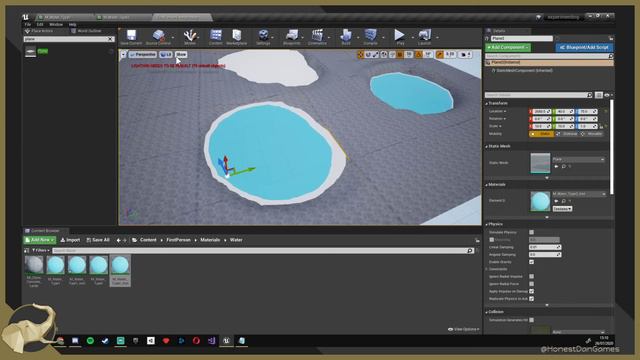The width and height of the screenshot is (640, 360).
Task: Click the Compile toolbar icon
Action: (371, 37)
